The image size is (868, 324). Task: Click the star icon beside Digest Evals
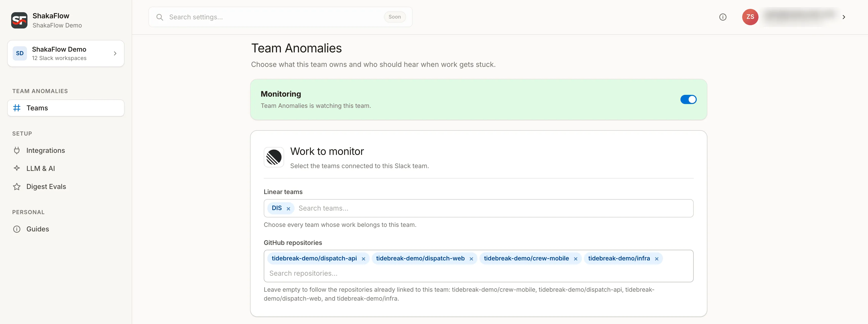coord(17,186)
